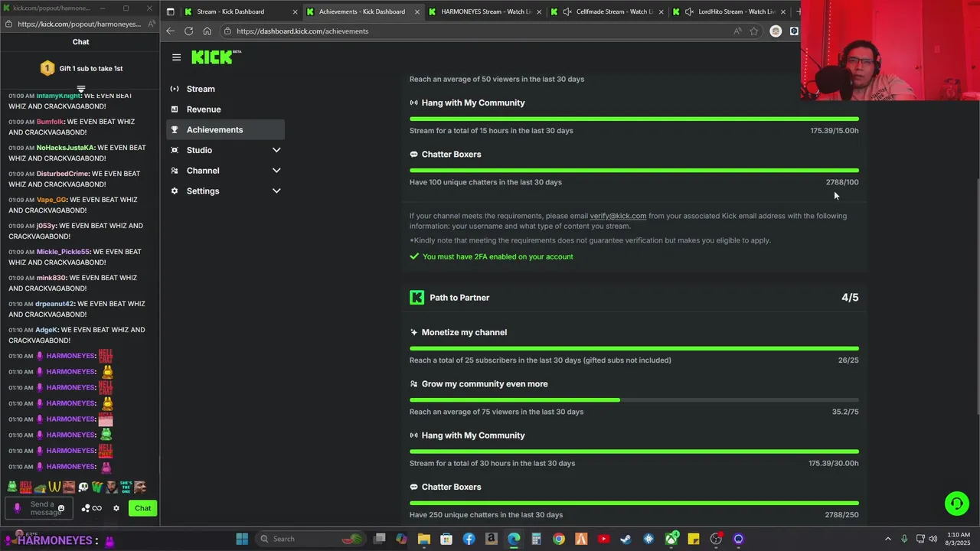This screenshot has height=551, width=980.
Task: Switch to Cellfmade Stream browser tab
Action: point(607,11)
